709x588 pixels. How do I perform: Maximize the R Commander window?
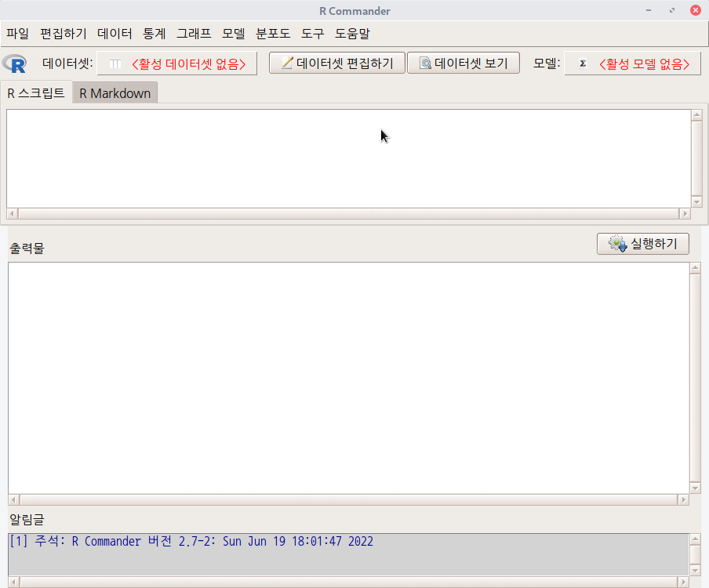click(672, 10)
